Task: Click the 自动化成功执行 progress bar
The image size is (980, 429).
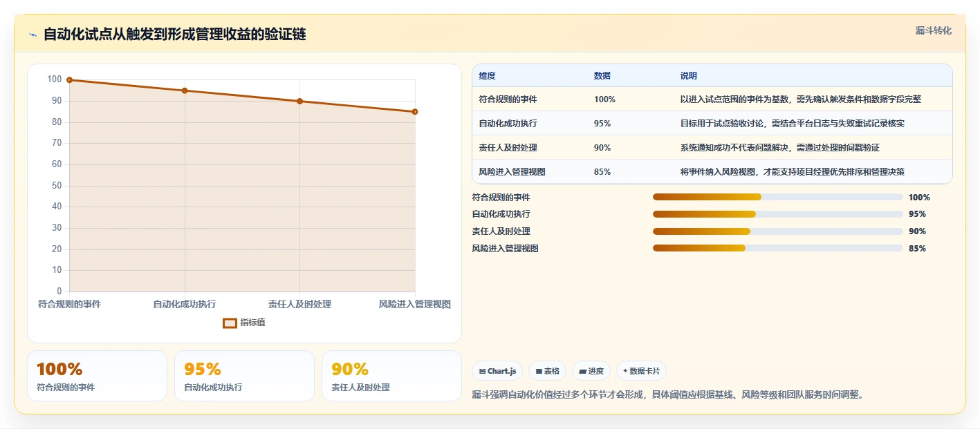Action: click(778, 214)
